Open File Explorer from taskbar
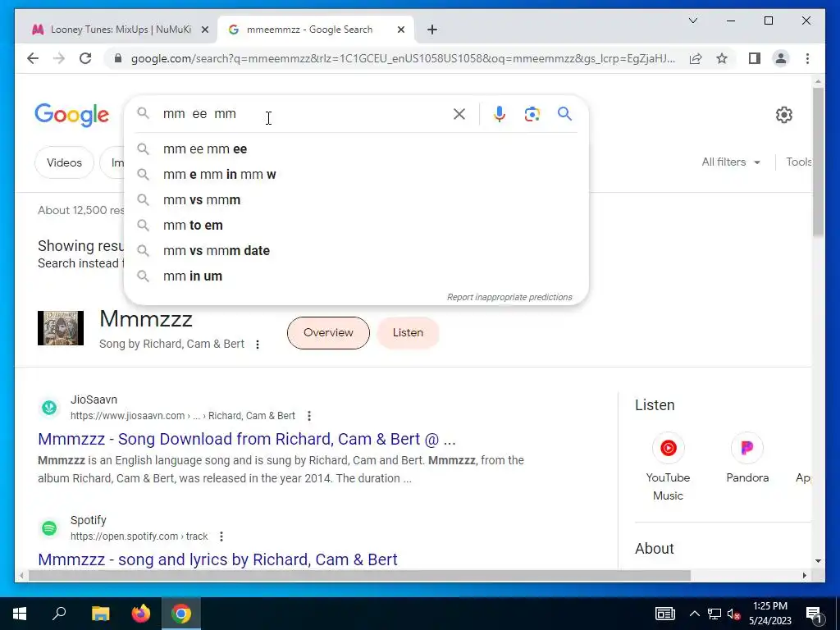The height and width of the screenshot is (630, 840). (x=100, y=614)
